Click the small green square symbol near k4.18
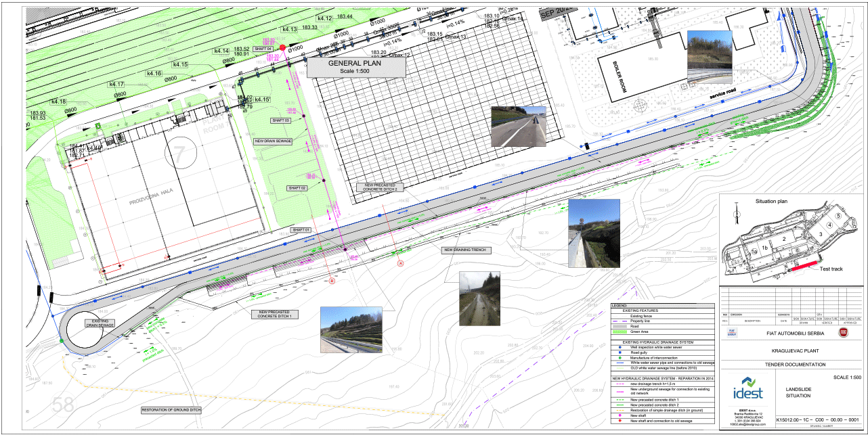 click(x=98, y=126)
